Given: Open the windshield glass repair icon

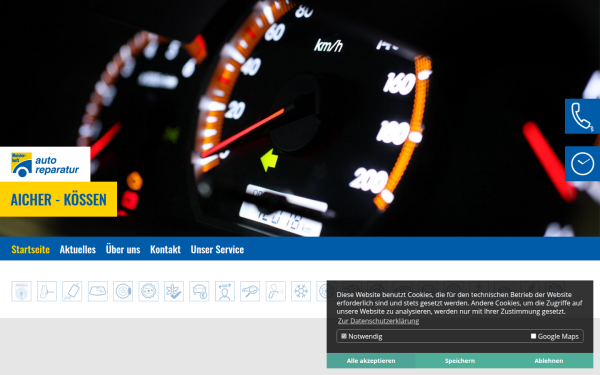Looking at the screenshot, I should 98,291.
